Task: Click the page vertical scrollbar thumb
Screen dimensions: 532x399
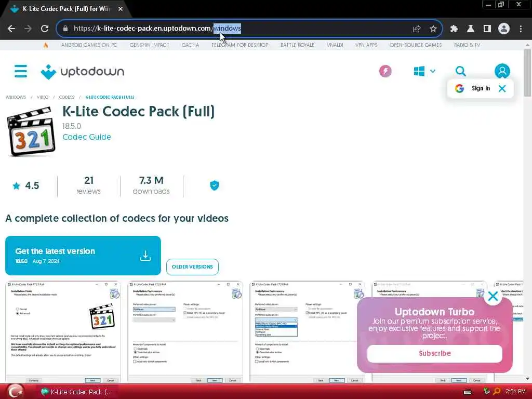Action: (x=527, y=73)
